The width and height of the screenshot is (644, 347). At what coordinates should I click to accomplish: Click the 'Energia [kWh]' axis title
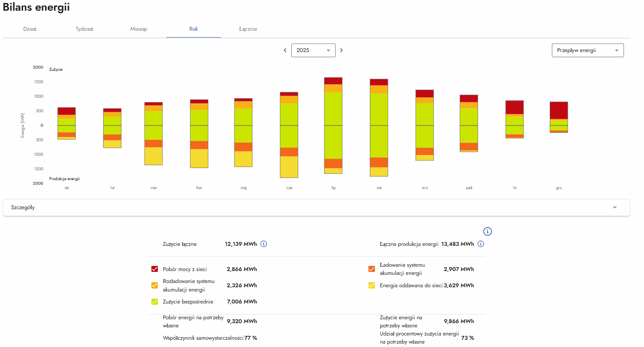[23, 125]
